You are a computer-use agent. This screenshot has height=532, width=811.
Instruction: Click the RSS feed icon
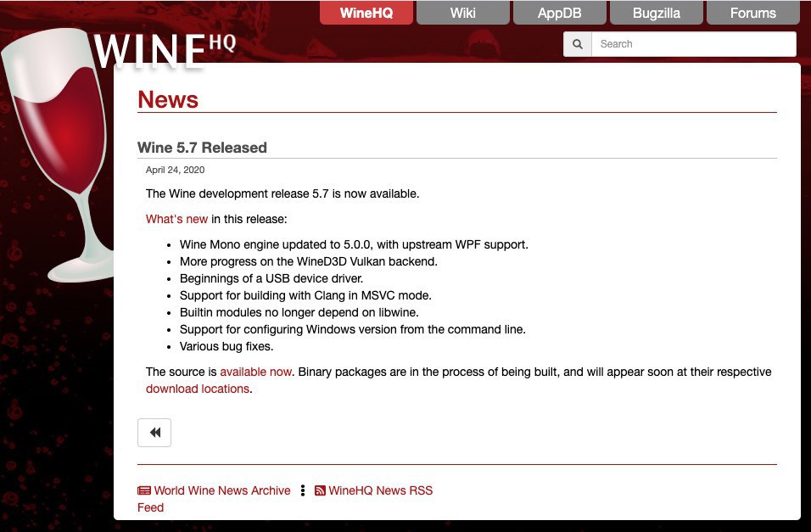point(320,490)
